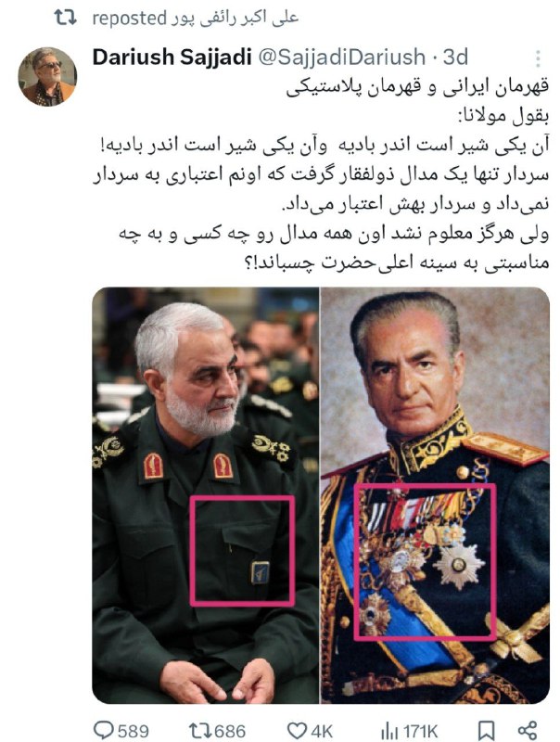This screenshot has width=560, height=742.
Task: Click the tweet's first Persian text line
Action: pos(417,88)
